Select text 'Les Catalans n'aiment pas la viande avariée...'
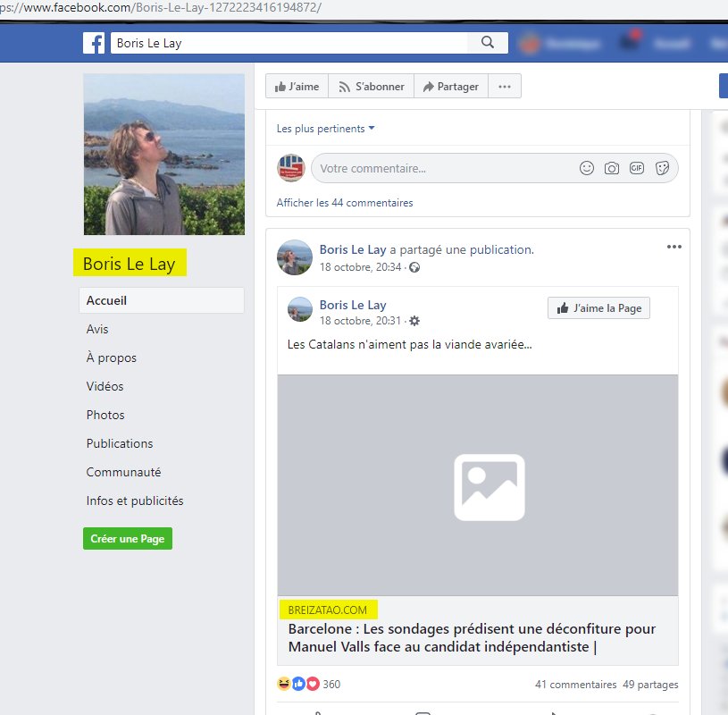 click(409, 345)
